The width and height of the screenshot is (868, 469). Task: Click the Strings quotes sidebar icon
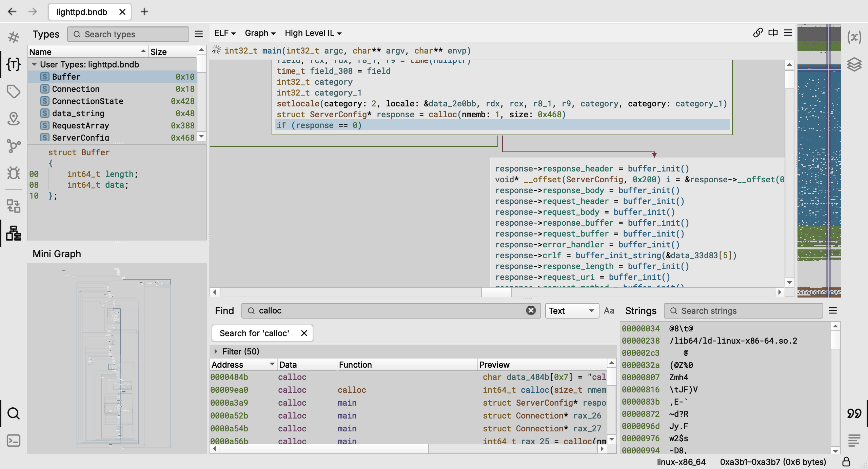coord(854,413)
